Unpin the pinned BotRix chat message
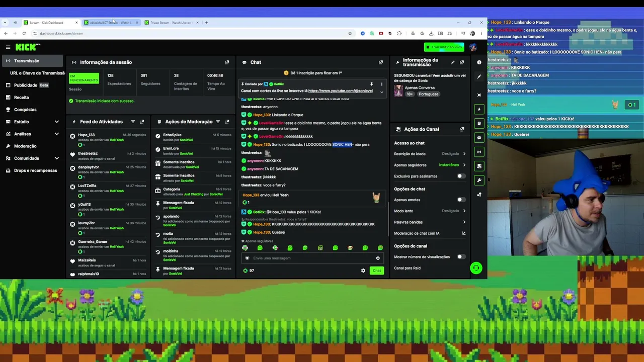The image size is (644, 362). point(371,84)
